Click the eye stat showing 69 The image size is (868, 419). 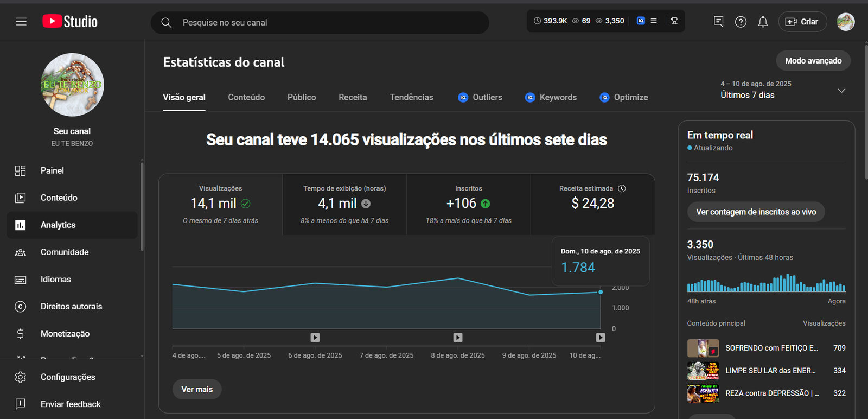click(x=581, y=21)
